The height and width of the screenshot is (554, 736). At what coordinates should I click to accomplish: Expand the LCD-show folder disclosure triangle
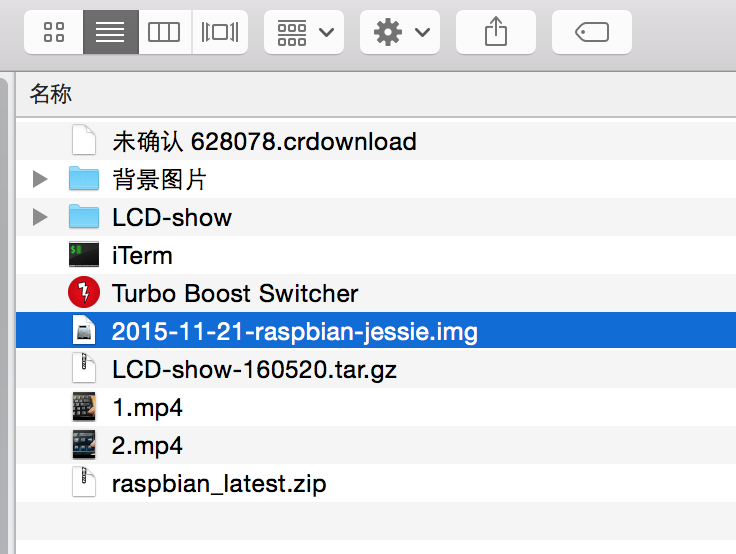[40, 217]
